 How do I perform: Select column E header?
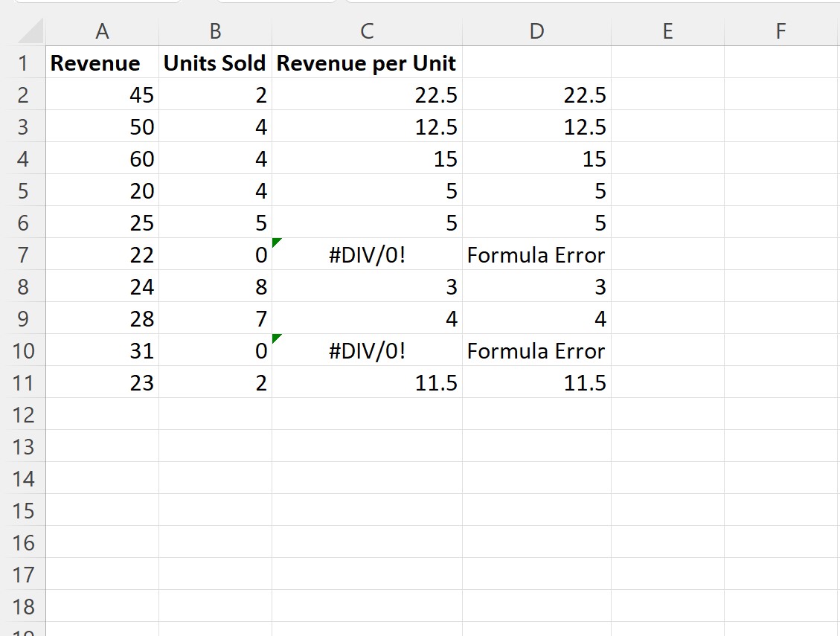tap(667, 31)
